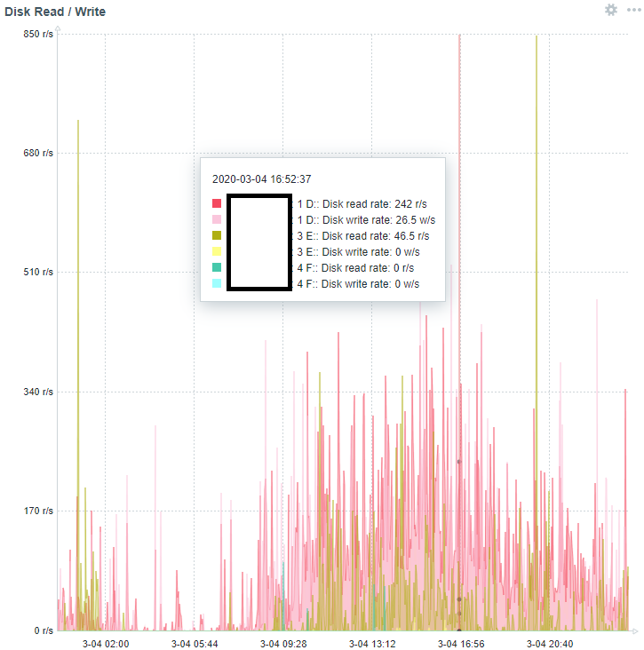Click the Disk Read / Write widget title
The height and width of the screenshot is (650, 644).
click(55, 12)
